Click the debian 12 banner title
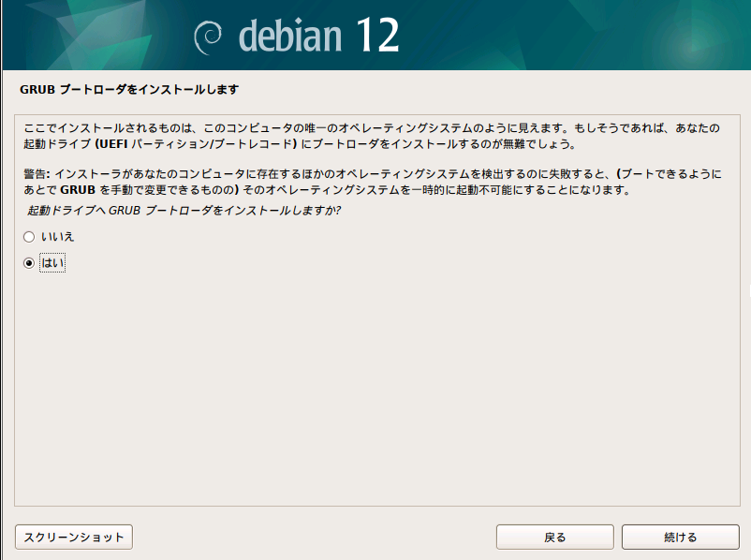 318,36
